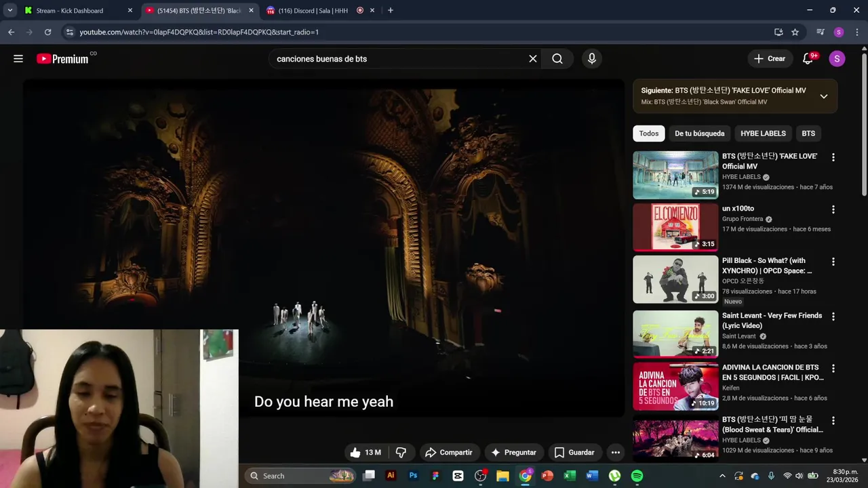Expand the Siguiente mix playlist panel
This screenshot has width=868, height=488.
click(824, 96)
